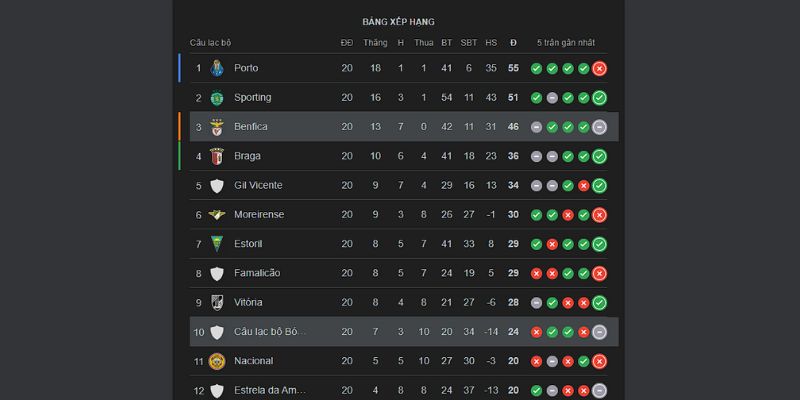
Task: Open the Gil Vicente team link
Action: (258, 185)
